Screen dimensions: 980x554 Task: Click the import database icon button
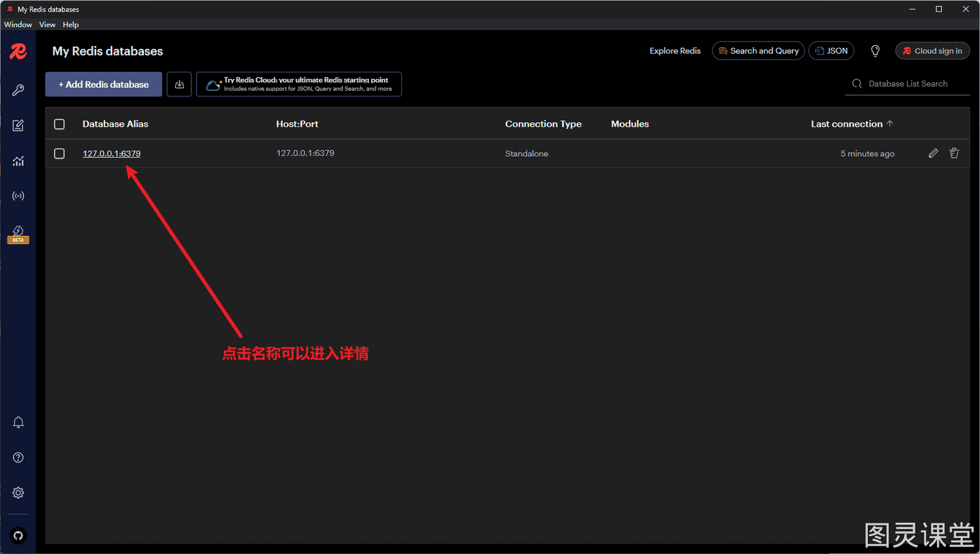pos(179,85)
